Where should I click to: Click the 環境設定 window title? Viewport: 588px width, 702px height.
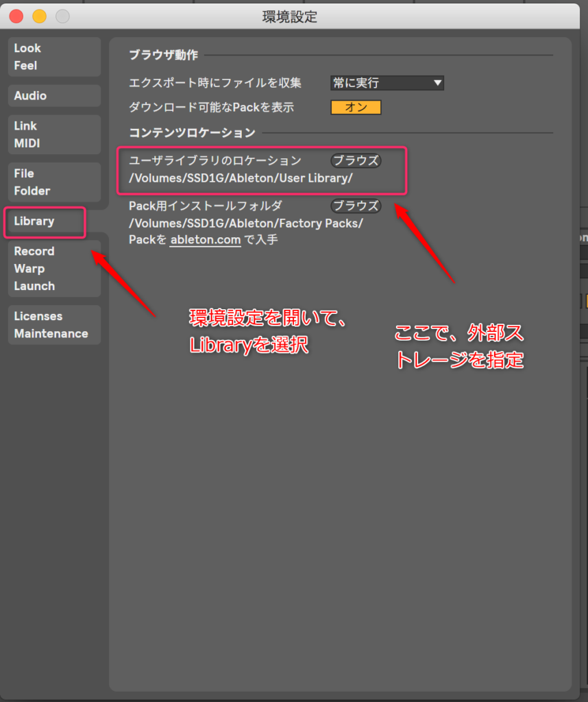[x=290, y=17]
